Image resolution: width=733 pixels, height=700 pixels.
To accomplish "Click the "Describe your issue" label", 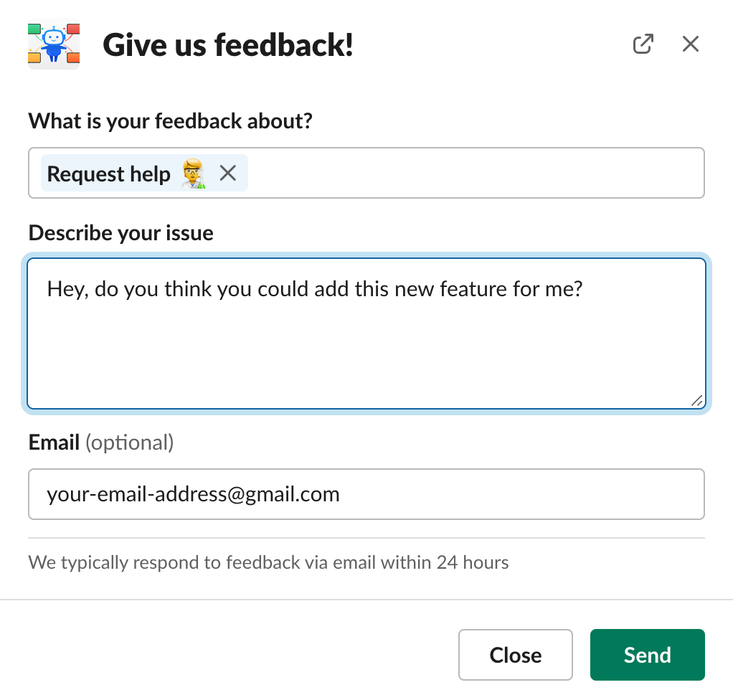I will (x=121, y=233).
